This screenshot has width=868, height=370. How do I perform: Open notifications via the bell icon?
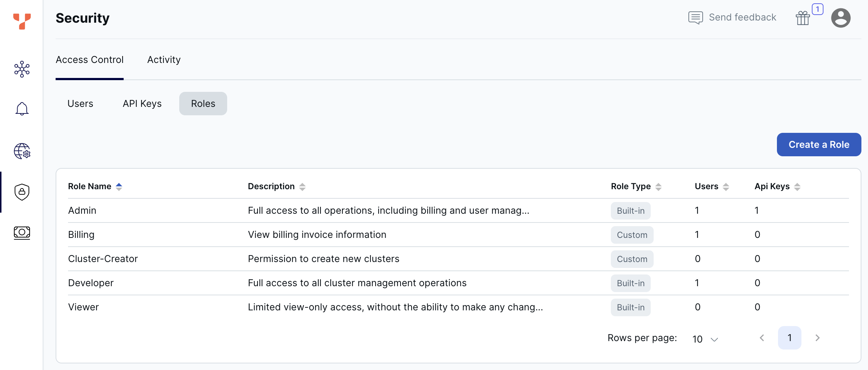pos(22,108)
